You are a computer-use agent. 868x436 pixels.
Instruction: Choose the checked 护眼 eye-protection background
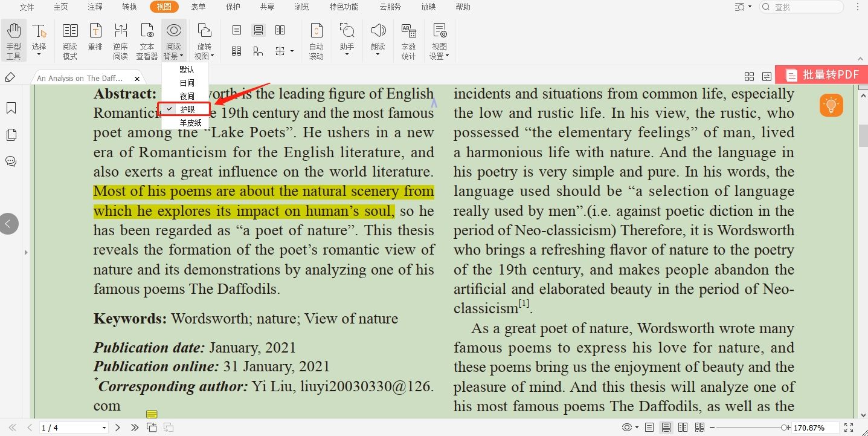(x=187, y=109)
